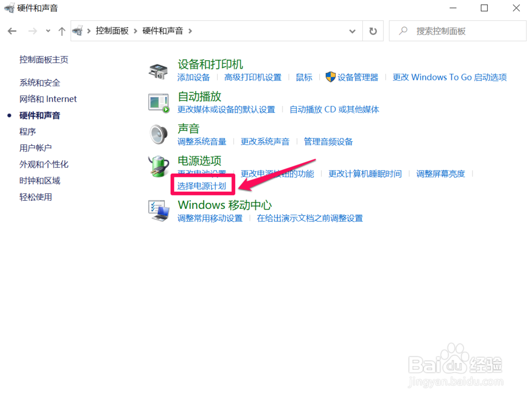Screen dimensions: 532x400
Task: Open the 设备和打印机 heading
Action: tap(210, 64)
